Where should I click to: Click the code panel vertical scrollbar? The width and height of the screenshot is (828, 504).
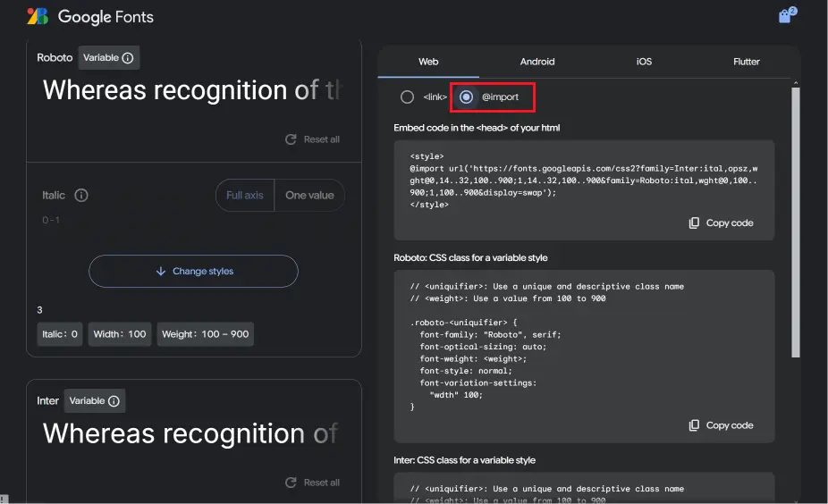pos(795,223)
